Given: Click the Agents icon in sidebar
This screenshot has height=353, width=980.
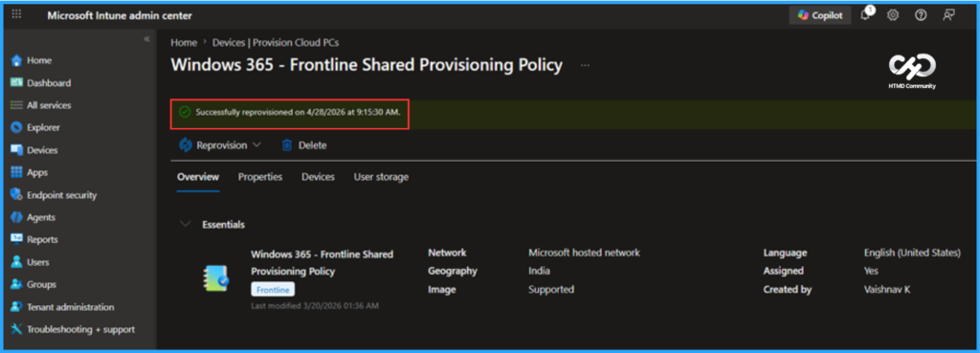Looking at the screenshot, I should pyautogui.click(x=17, y=217).
